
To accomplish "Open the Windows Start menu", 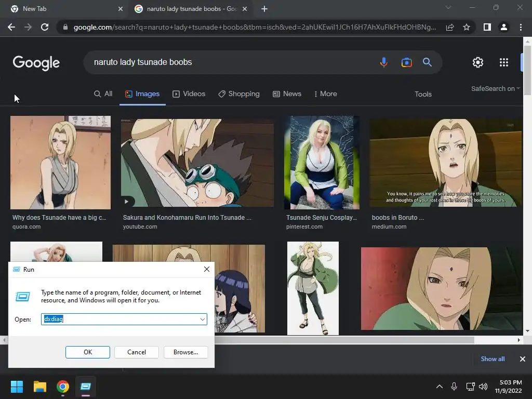I will pos(17,387).
